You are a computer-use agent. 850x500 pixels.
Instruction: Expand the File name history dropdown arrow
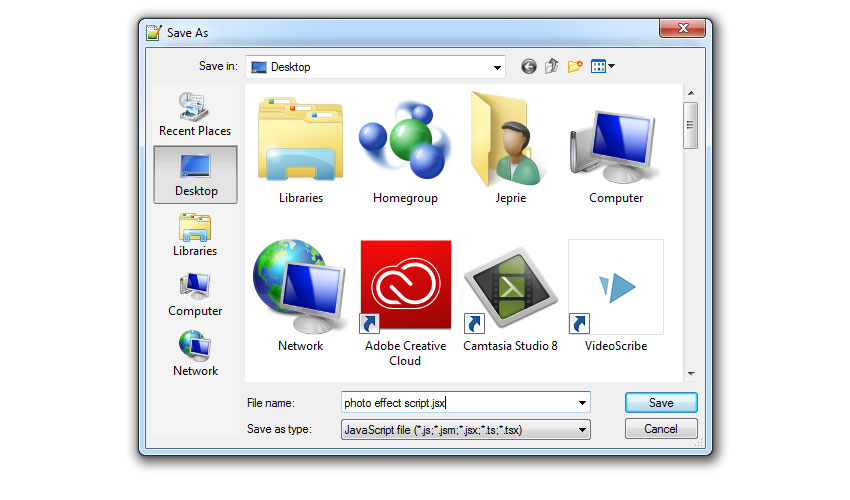pos(582,403)
